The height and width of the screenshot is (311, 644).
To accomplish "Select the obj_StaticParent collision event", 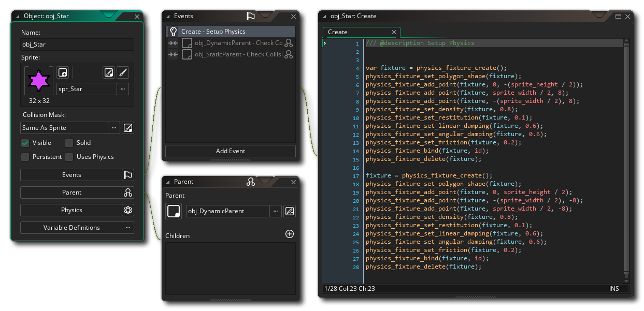I will point(231,54).
